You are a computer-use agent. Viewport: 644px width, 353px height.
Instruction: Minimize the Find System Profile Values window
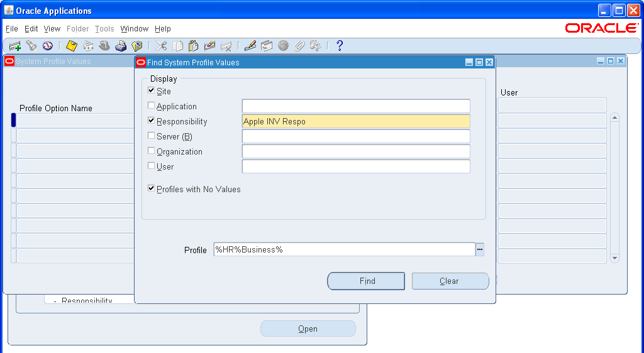click(469, 62)
